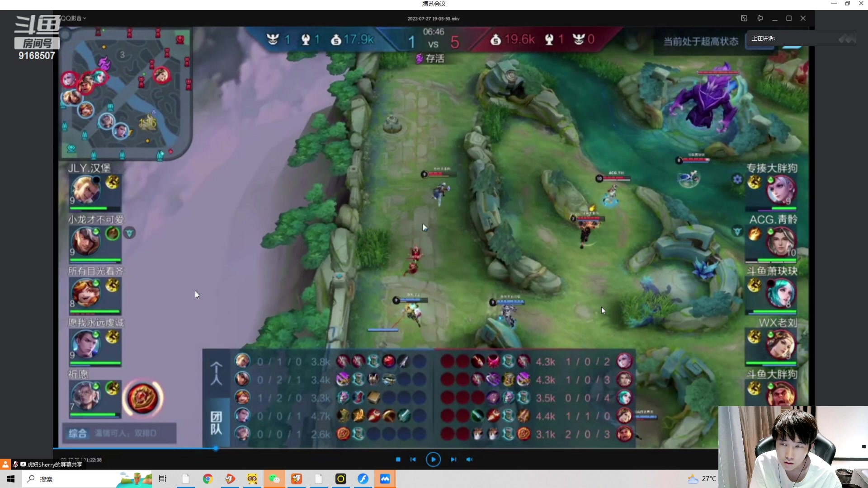Select 专揍大胖狗 hero portrait

(781, 190)
